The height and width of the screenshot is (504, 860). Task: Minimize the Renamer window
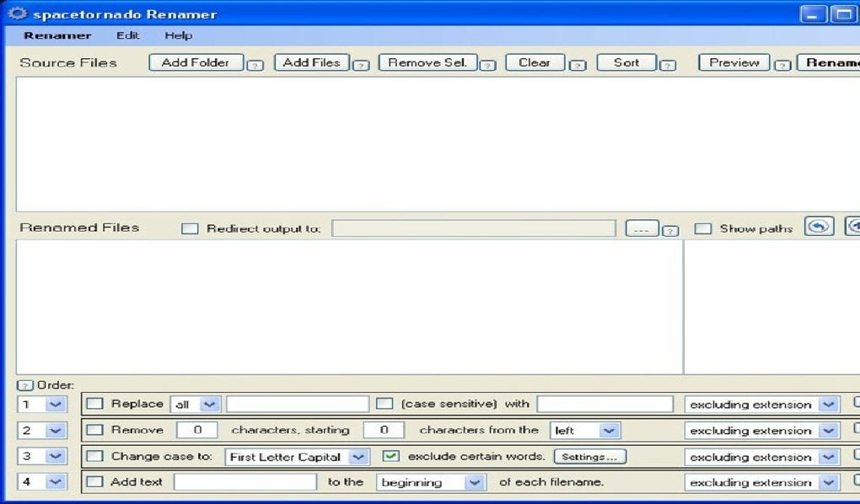click(x=814, y=13)
